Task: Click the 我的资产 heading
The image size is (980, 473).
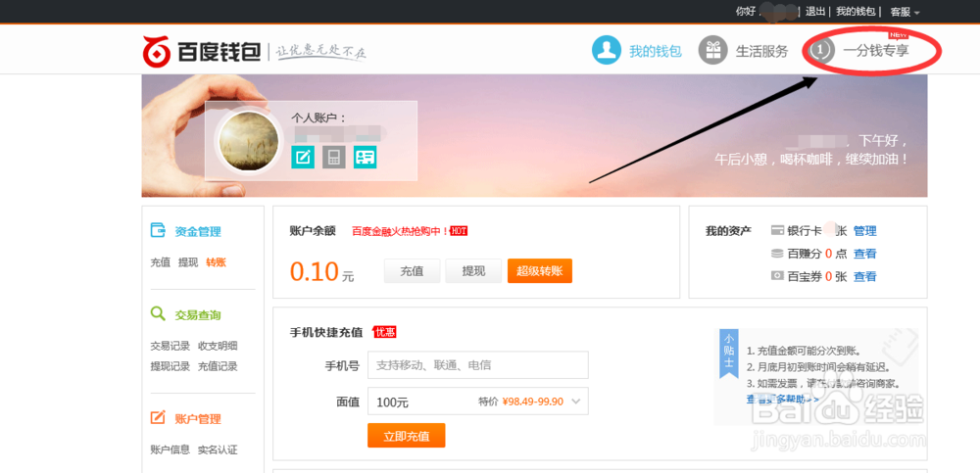Action: click(x=728, y=231)
